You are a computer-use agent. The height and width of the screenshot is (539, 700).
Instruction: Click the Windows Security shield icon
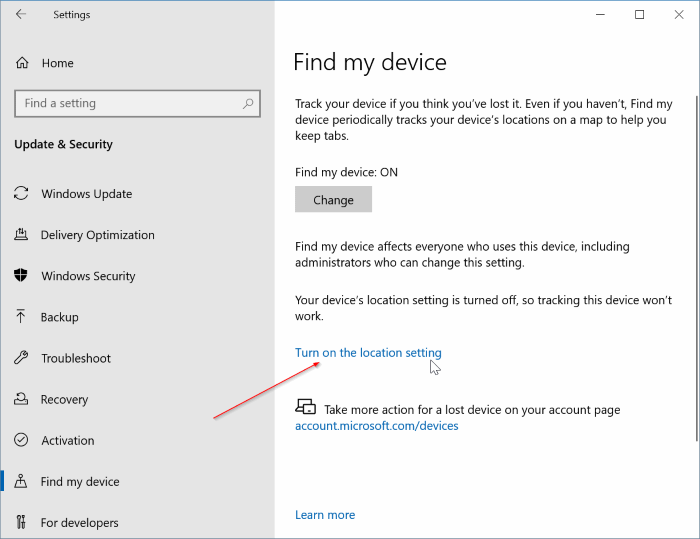coord(21,276)
